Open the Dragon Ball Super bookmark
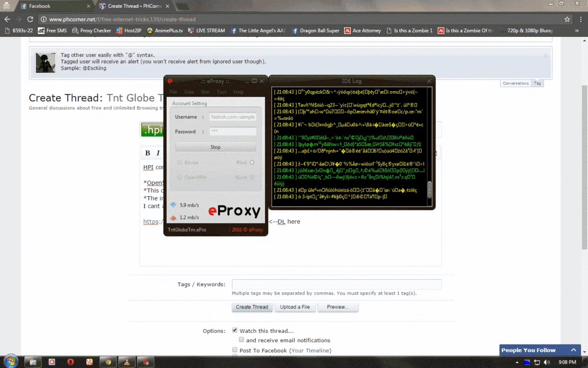 pos(316,30)
